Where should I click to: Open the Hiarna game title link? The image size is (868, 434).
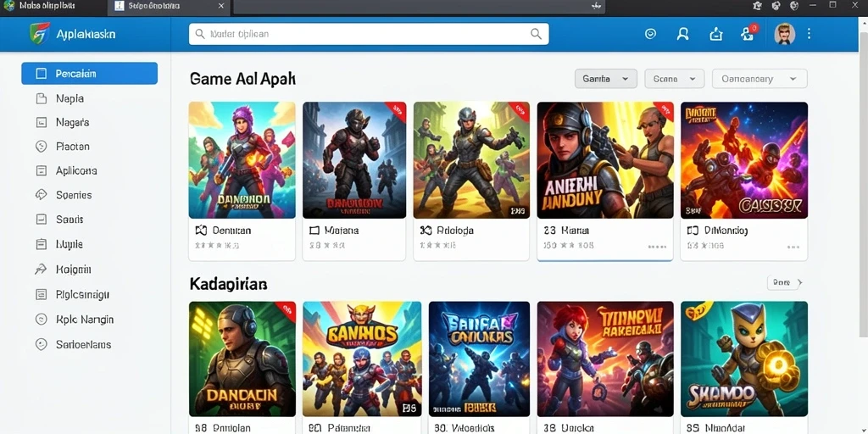point(575,231)
